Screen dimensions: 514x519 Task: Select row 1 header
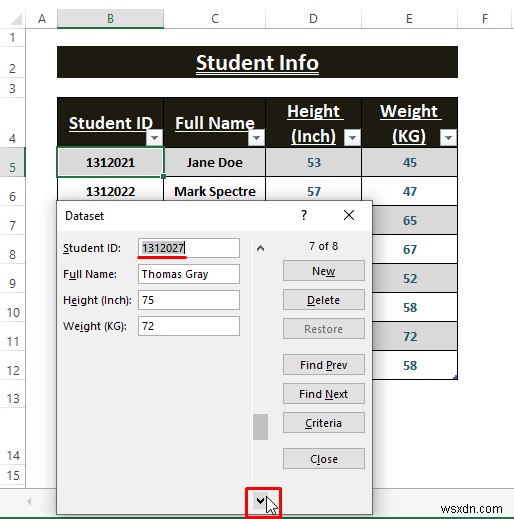coord(13,37)
